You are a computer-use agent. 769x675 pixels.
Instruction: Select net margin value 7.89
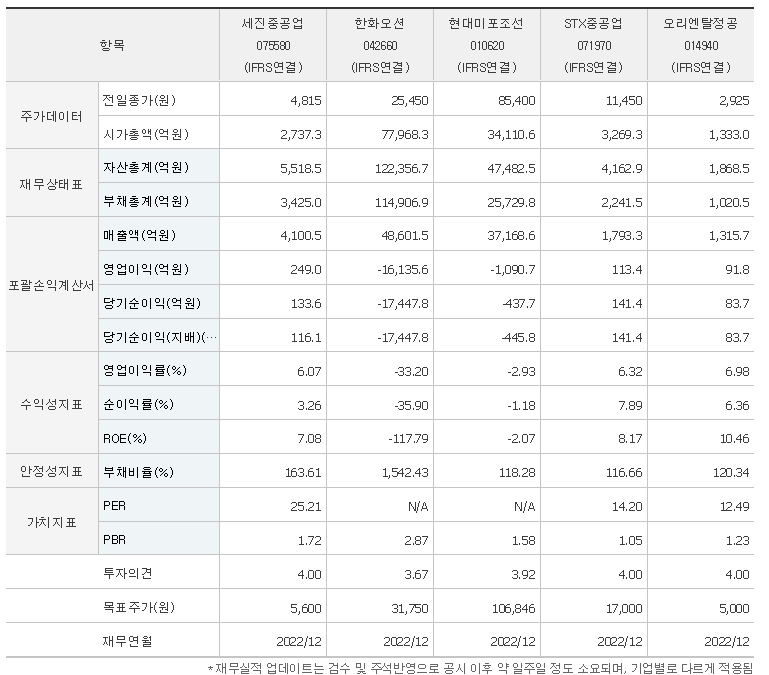(x=630, y=405)
